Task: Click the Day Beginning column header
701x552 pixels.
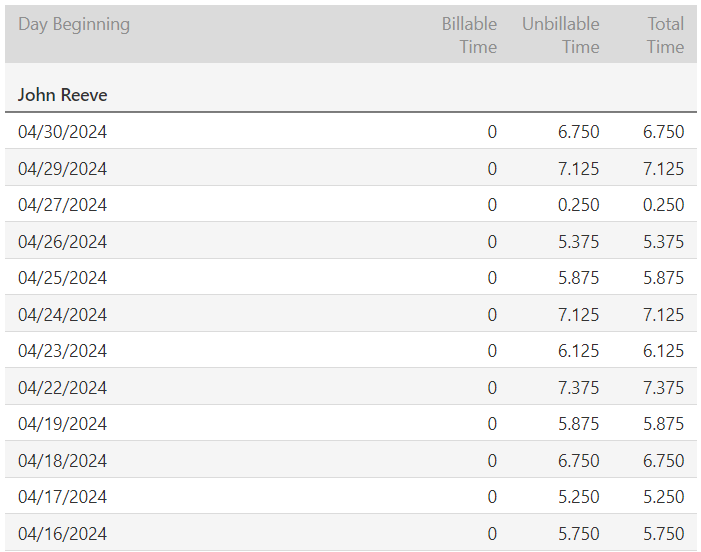Action: coord(74,24)
